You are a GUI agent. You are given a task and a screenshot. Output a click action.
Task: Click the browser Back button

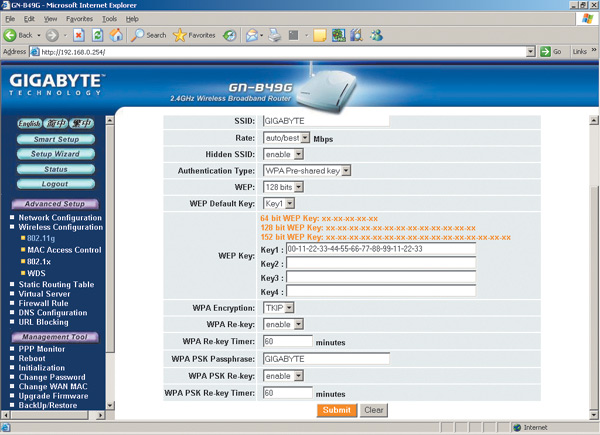pyautogui.click(x=22, y=35)
